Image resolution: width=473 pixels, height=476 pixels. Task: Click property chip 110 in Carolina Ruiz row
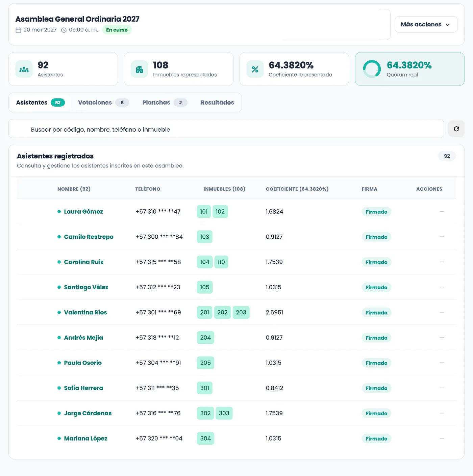click(221, 262)
